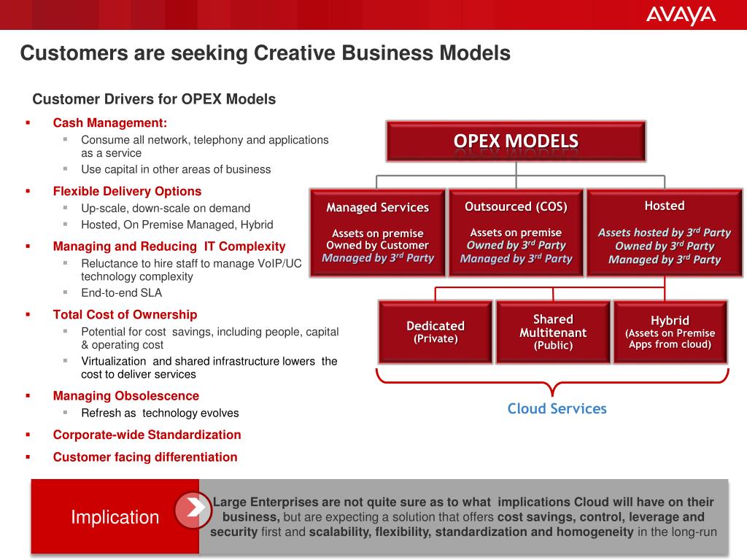Click 'Hosted, On Premise Managed, Hybrid' bullet
This screenshot has width=747, height=560.
[177, 225]
